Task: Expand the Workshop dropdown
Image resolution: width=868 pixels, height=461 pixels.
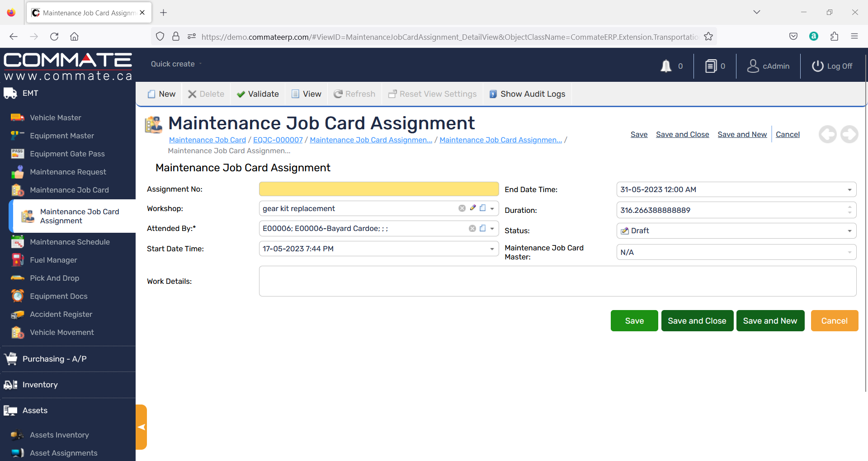Action: pyautogui.click(x=492, y=209)
